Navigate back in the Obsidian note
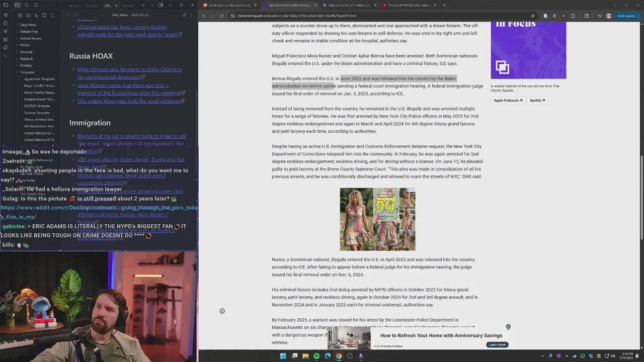The width and height of the screenshot is (644, 362). pos(68,15)
